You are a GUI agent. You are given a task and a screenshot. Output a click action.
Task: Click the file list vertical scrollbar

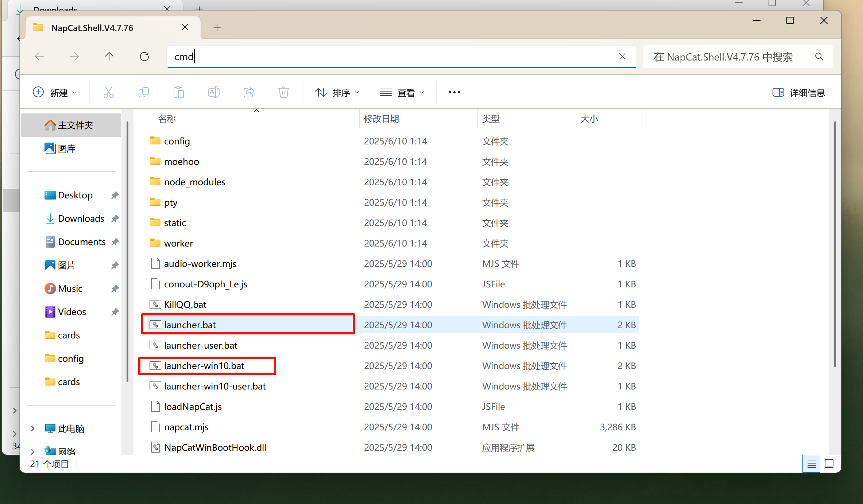[x=835, y=244]
